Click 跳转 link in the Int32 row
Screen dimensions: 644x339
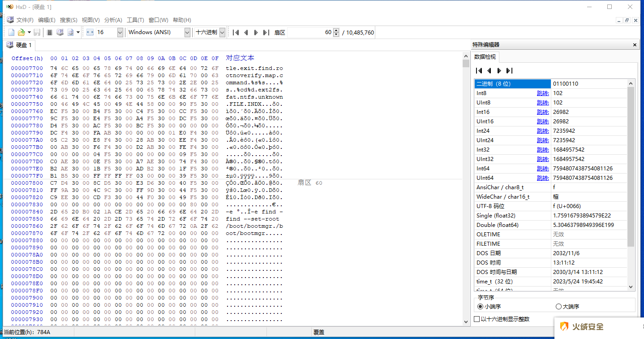(x=543, y=150)
